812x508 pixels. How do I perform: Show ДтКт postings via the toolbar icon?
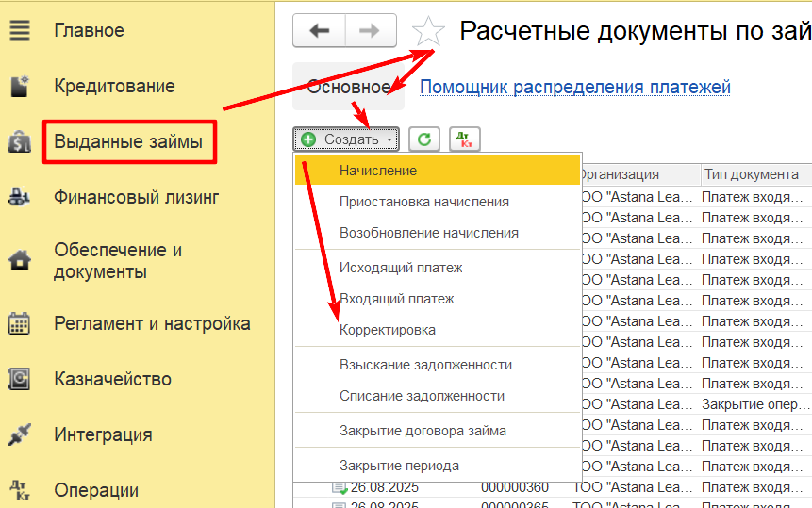(x=465, y=139)
